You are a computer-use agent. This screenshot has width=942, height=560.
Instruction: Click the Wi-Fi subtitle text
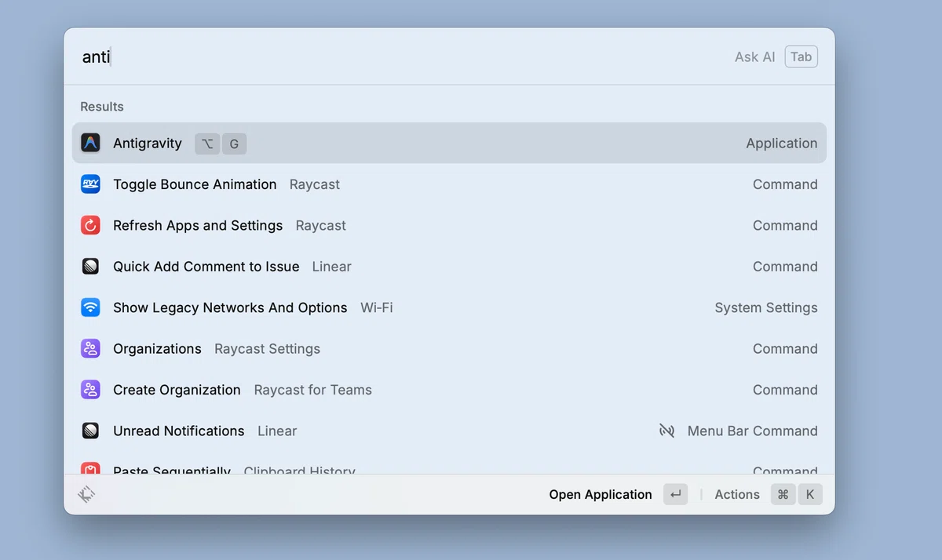coord(377,307)
